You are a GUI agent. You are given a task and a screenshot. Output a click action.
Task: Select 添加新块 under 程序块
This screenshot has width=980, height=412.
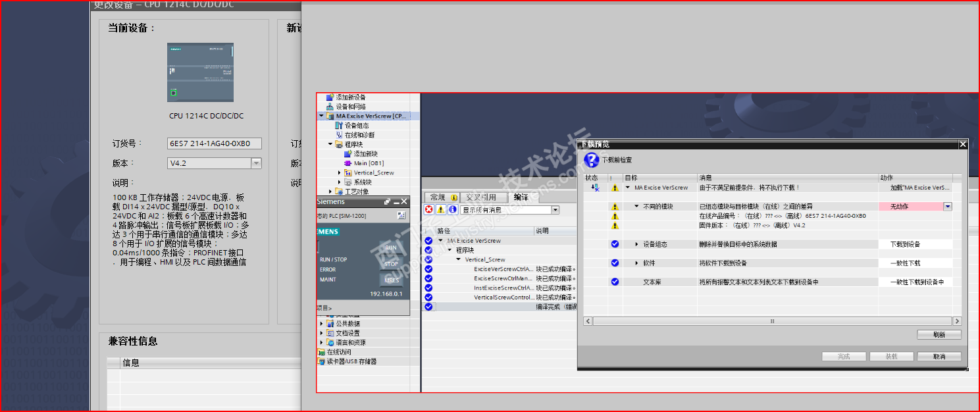(365, 153)
